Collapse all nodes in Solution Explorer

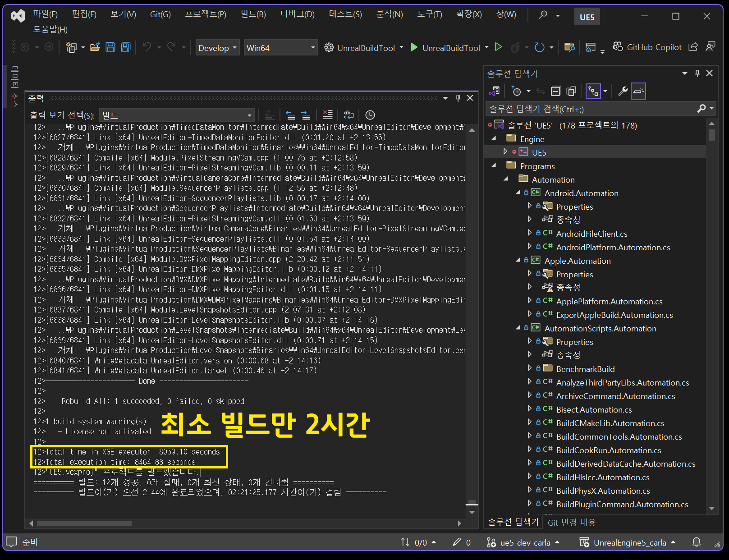(556, 91)
